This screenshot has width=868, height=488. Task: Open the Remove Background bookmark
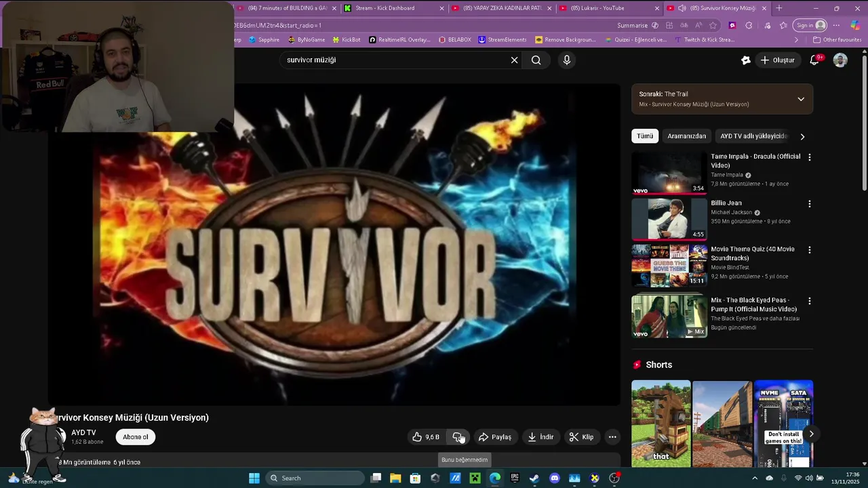[x=566, y=40]
